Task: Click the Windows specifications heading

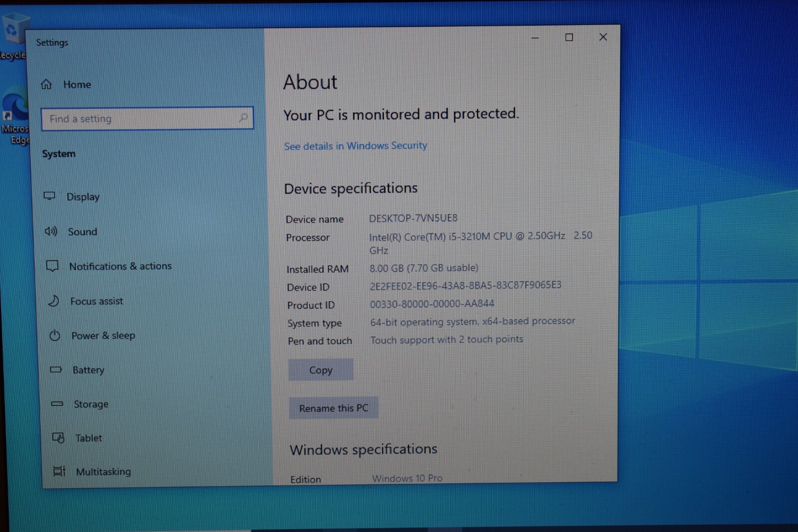Action: pos(364,449)
